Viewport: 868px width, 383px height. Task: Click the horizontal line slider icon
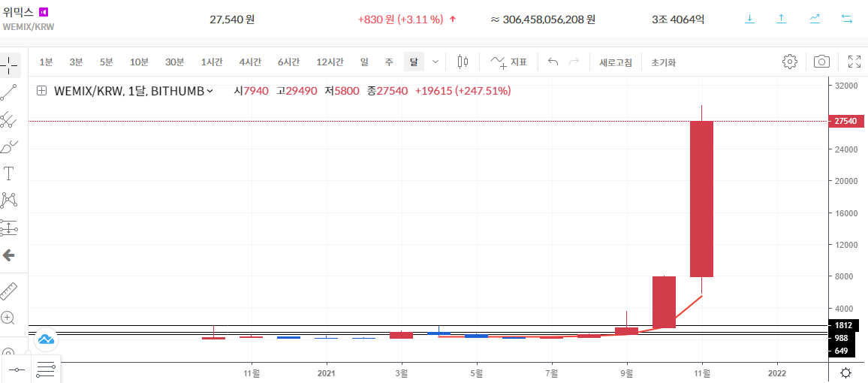pyautogui.click(x=17, y=369)
